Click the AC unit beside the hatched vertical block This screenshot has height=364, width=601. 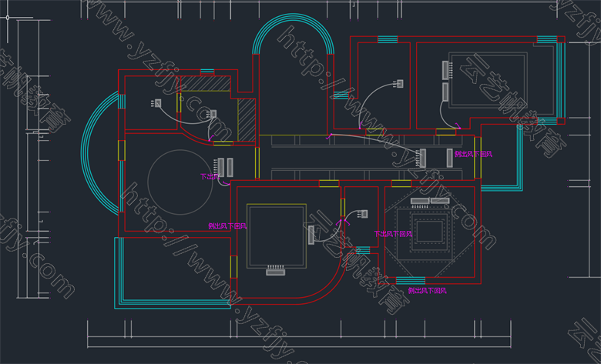pyautogui.click(x=212, y=114)
